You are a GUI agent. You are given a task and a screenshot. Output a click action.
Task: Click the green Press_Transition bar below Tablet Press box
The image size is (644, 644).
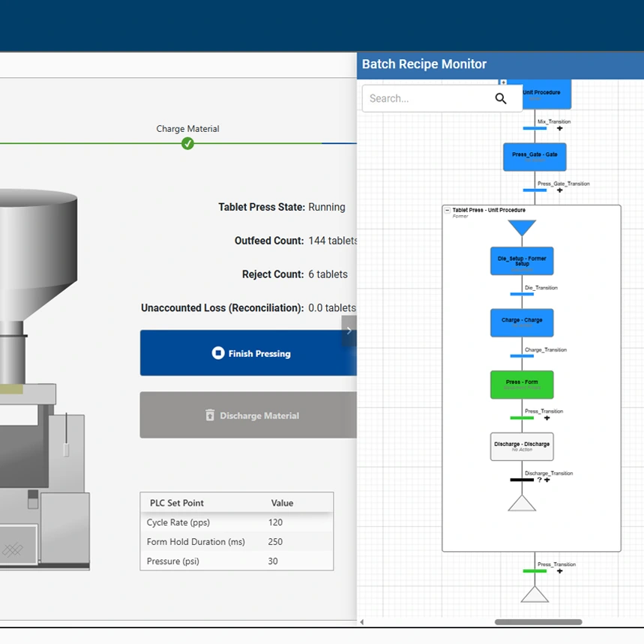[535, 571]
